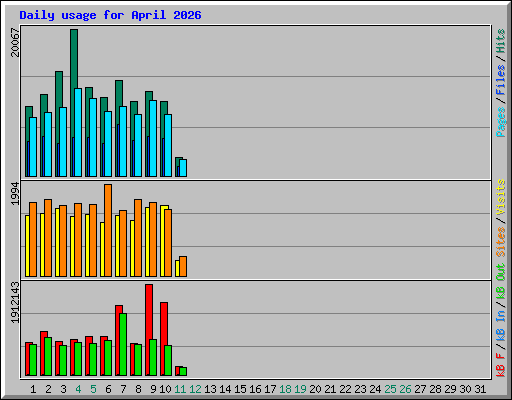Click the 1912143 kB axis value
Screen dimensions: 512x400
coord(15,303)
